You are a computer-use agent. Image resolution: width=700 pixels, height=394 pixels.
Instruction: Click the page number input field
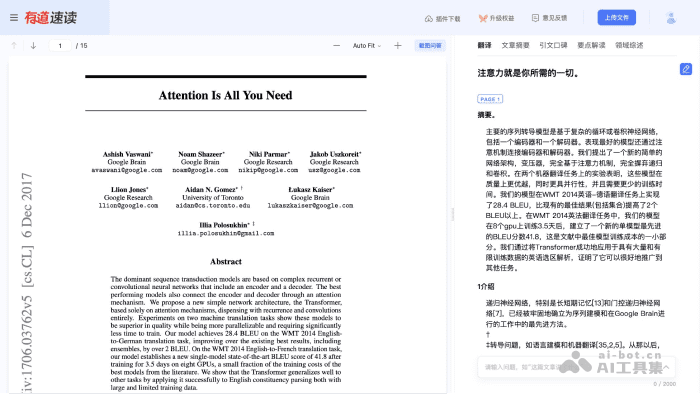pos(60,46)
